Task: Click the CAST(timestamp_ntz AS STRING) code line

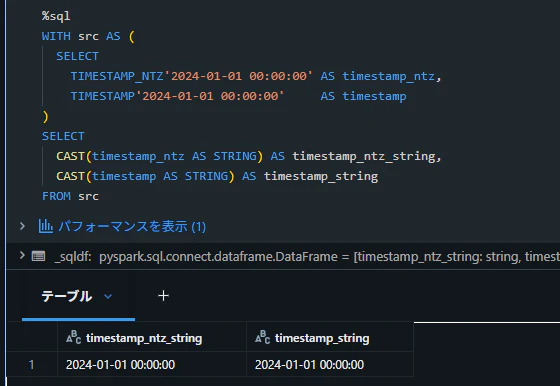Action: coord(249,156)
